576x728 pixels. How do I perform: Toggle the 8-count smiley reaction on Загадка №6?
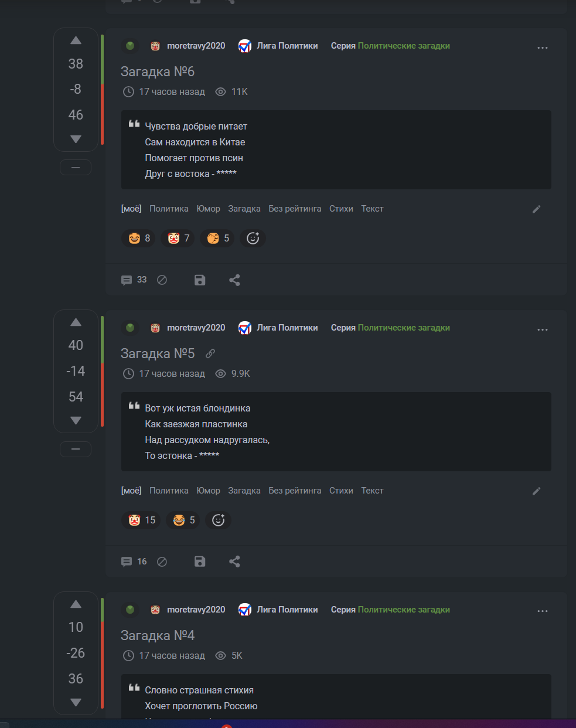pyautogui.click(x=138, y=238)
